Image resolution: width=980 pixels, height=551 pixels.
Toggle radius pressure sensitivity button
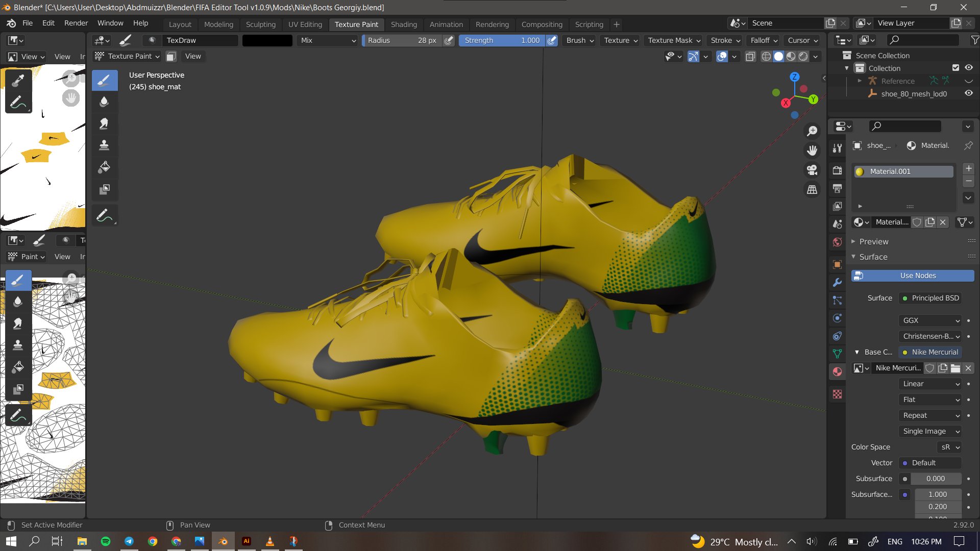(x=449, y=40)
